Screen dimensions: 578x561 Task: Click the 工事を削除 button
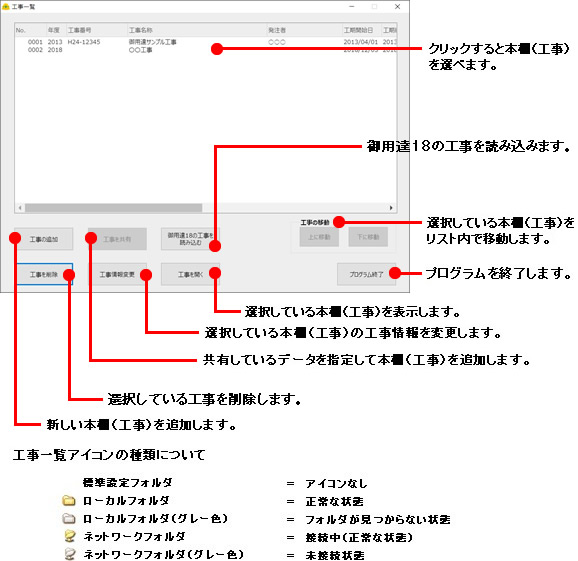(x=43, y=274)
